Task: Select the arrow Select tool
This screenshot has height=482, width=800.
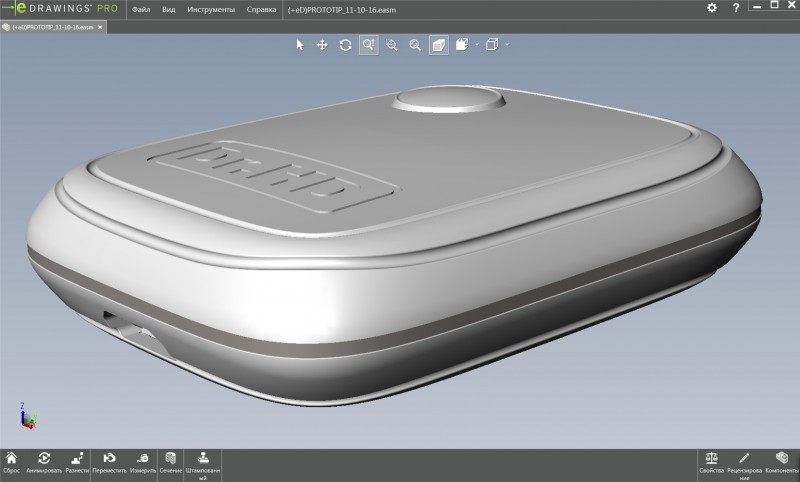Action: [300, 45]
